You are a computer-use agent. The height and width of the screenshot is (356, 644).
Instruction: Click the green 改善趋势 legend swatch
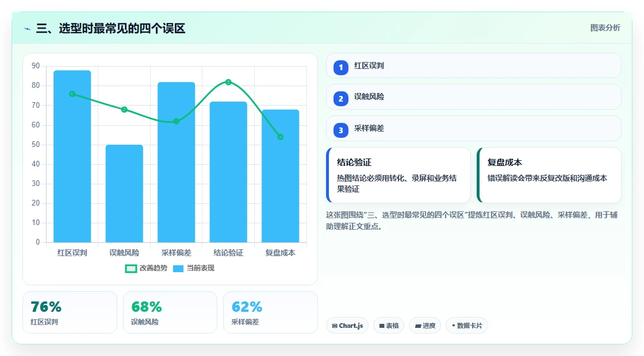click(131, 269)
